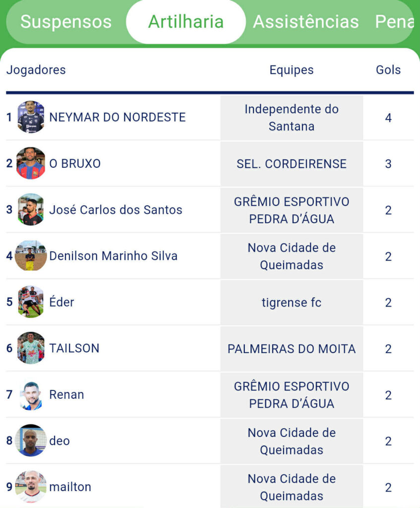Open deo's player avatar
Screen dimensions: 420x508
(31, 441)
